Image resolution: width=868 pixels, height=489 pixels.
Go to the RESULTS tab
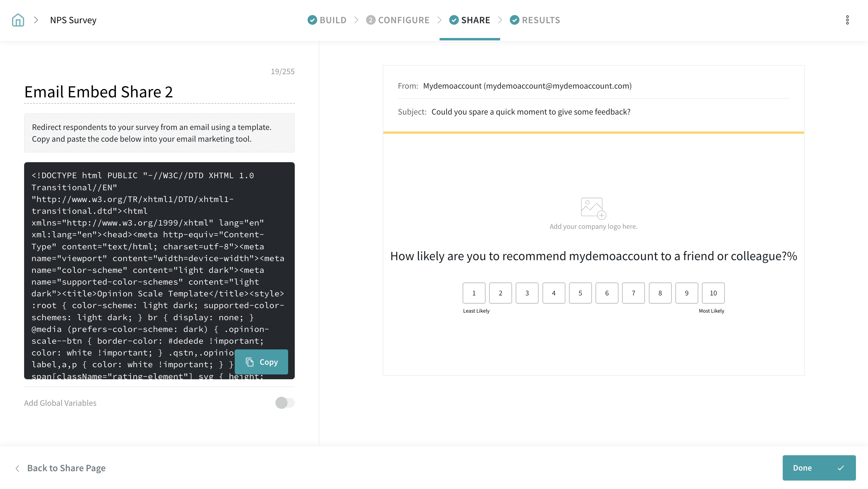click(540, 20)
